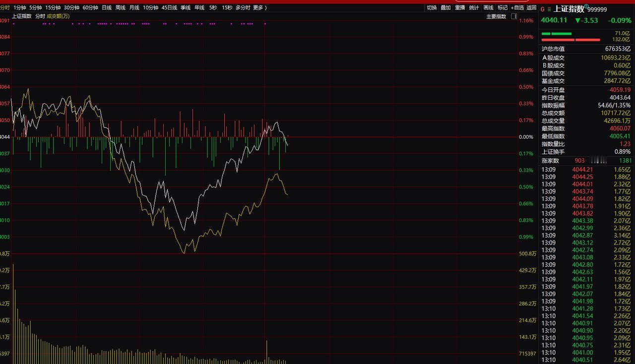This screenshot has width=635, height=364.
Task: Open the 月线 monthly chart
Action: tap(134, 7)
